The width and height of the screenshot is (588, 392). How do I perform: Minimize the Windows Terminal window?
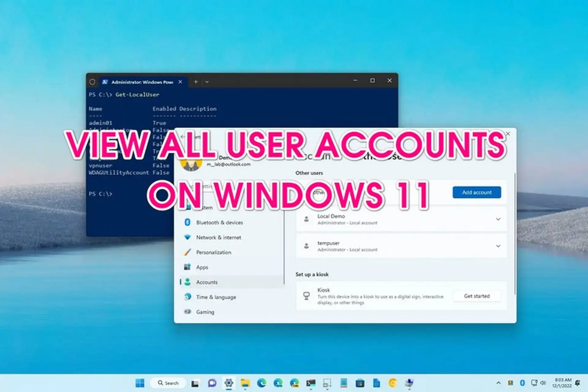(x=355, y=81)
